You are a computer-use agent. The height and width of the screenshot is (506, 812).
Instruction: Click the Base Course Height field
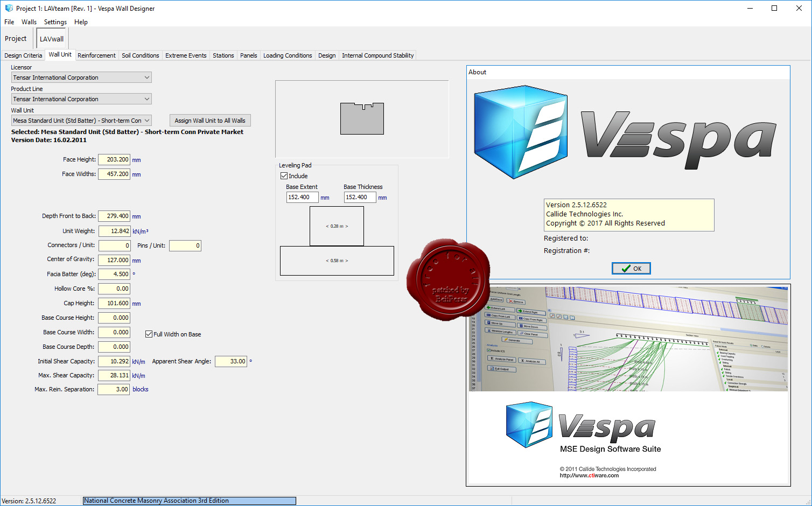114,318
